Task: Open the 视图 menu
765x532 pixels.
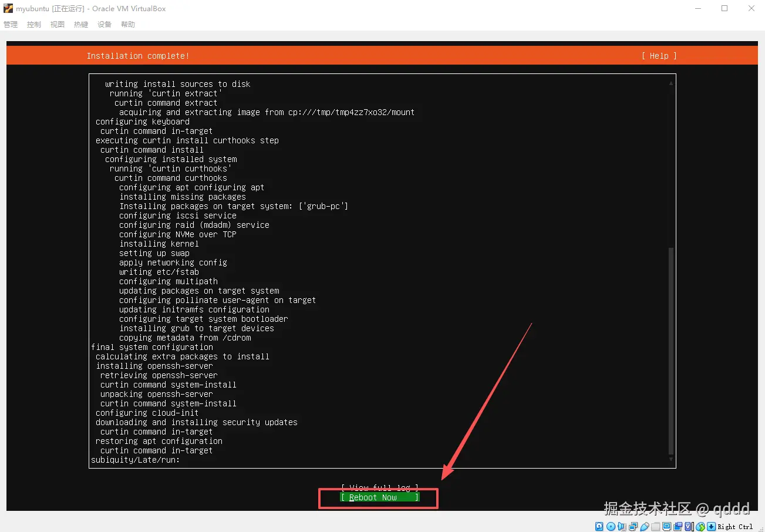Action: [58, 25]
